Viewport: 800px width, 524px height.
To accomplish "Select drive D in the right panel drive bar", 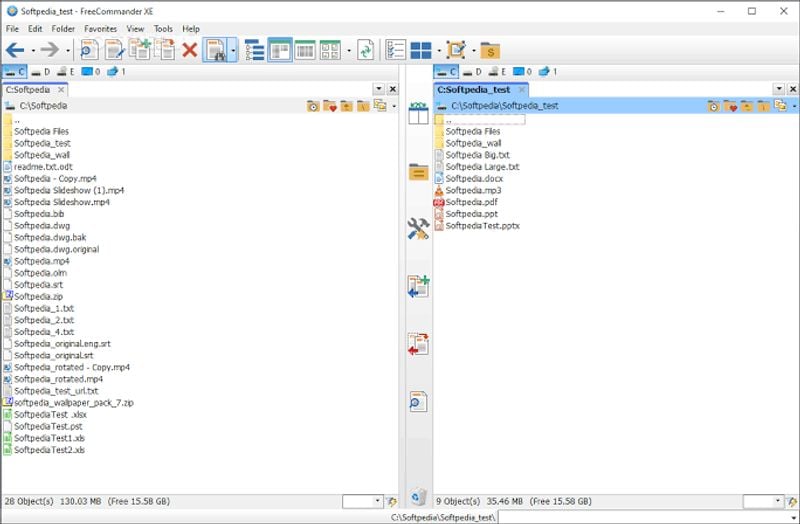I will point(472,72).
